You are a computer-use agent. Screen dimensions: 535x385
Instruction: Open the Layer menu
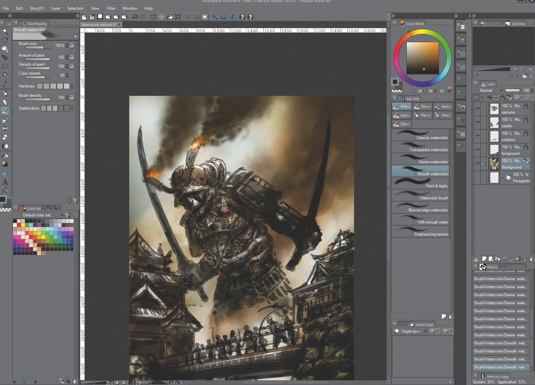pyautogui.click(x=55, y=8)
